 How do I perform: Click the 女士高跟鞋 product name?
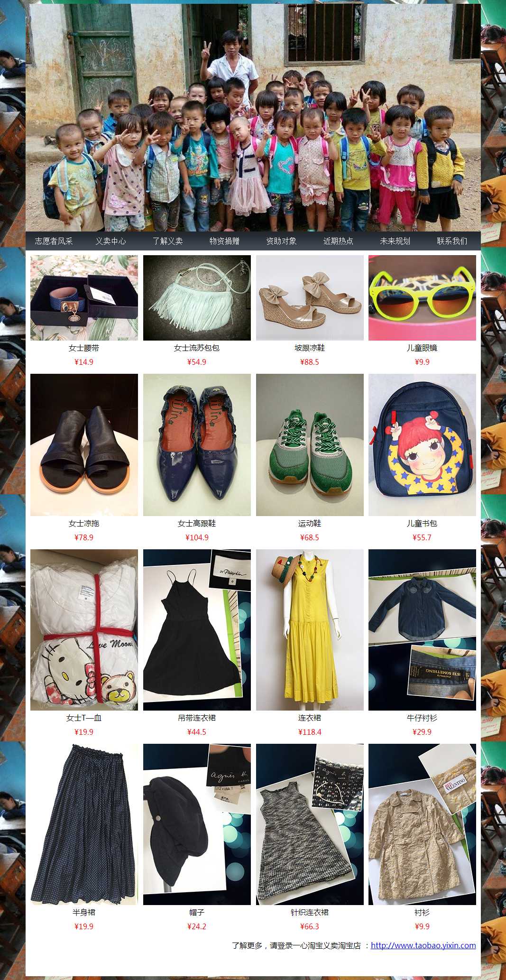pos(197,523)
